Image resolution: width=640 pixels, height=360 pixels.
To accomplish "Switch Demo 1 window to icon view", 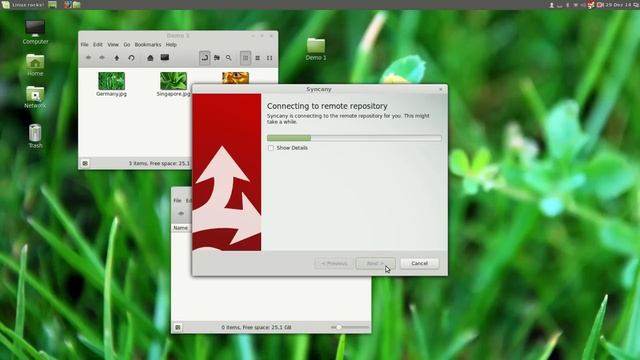I will [245, 58].
